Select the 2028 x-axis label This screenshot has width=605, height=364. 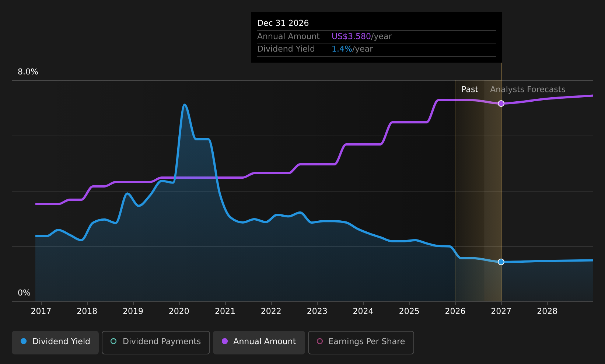pyautogui.click(x=547, y=311)
